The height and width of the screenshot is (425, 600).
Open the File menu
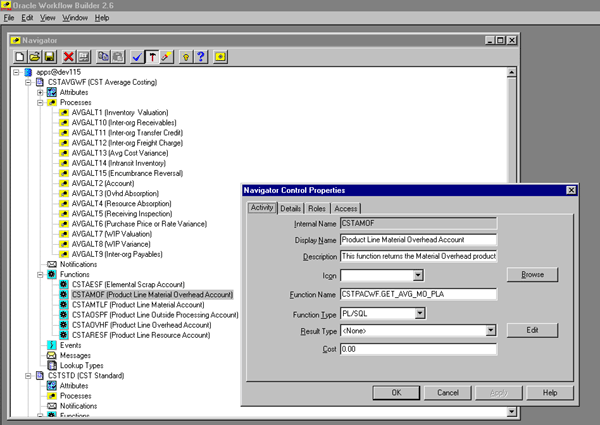(9, 18)
